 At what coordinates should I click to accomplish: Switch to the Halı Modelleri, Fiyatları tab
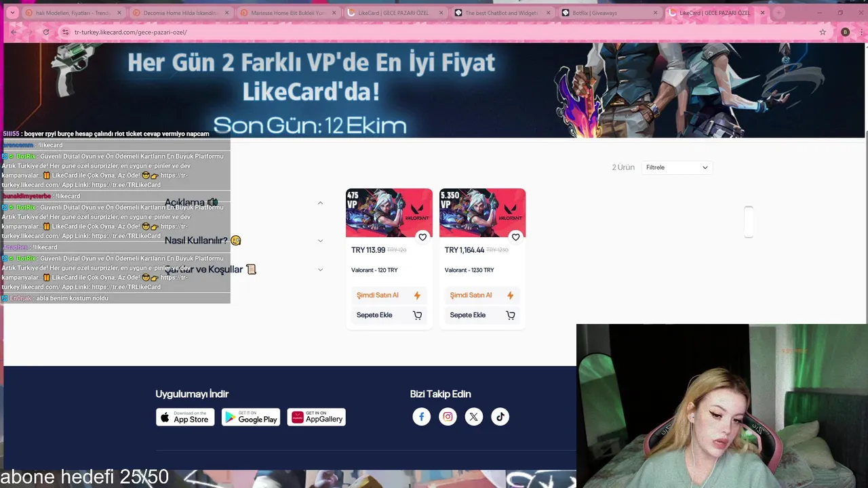[73, 12]
